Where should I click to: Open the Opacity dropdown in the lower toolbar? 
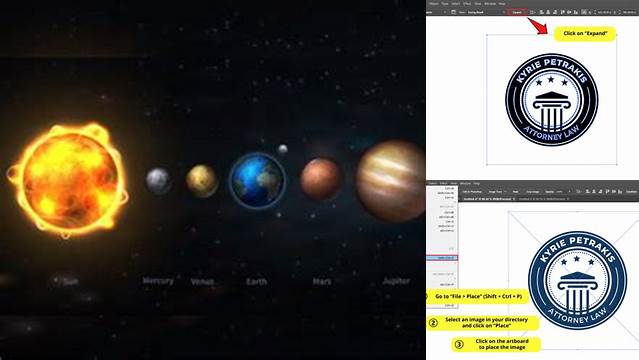click(559, 192)
